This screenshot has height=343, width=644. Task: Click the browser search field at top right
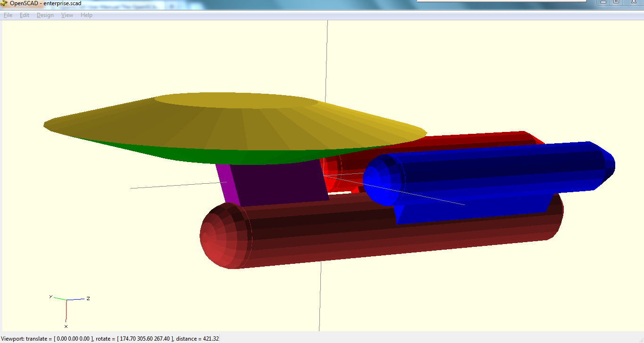[500, 2]
